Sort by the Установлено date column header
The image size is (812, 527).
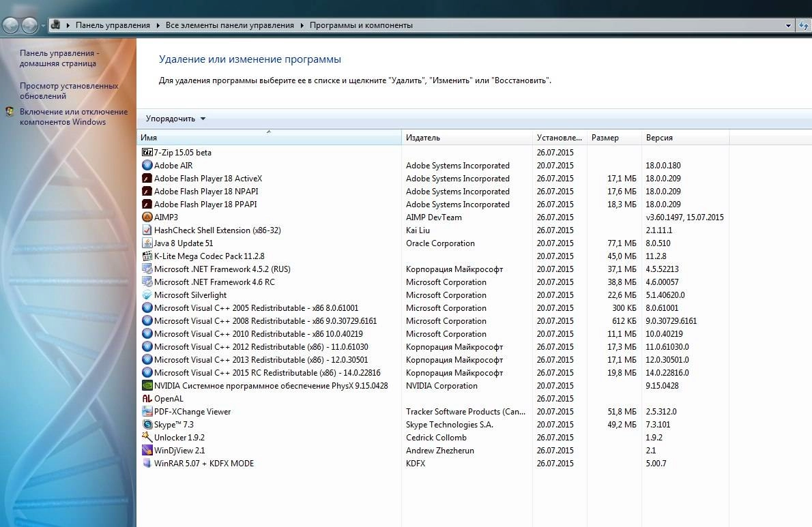560,138
